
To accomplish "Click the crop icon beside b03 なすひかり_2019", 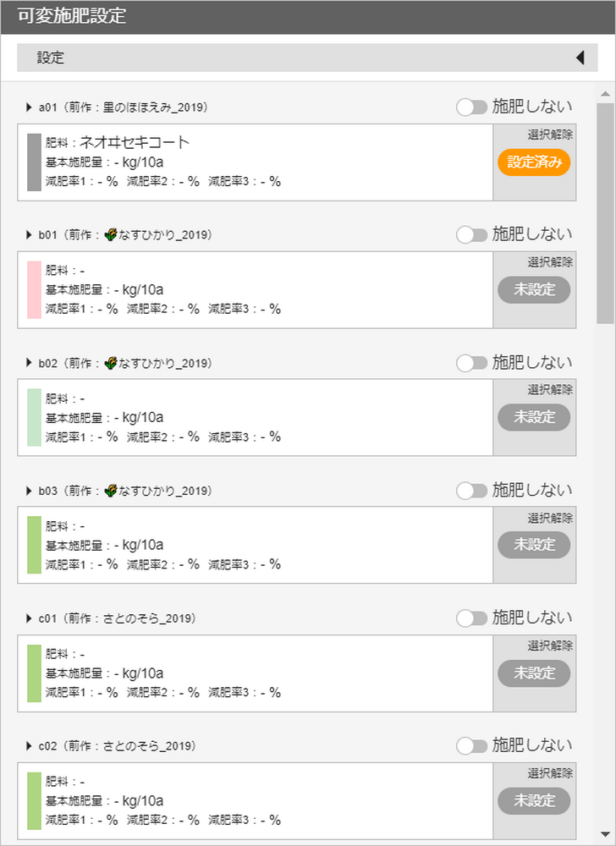I will click(x=111, y=491).
